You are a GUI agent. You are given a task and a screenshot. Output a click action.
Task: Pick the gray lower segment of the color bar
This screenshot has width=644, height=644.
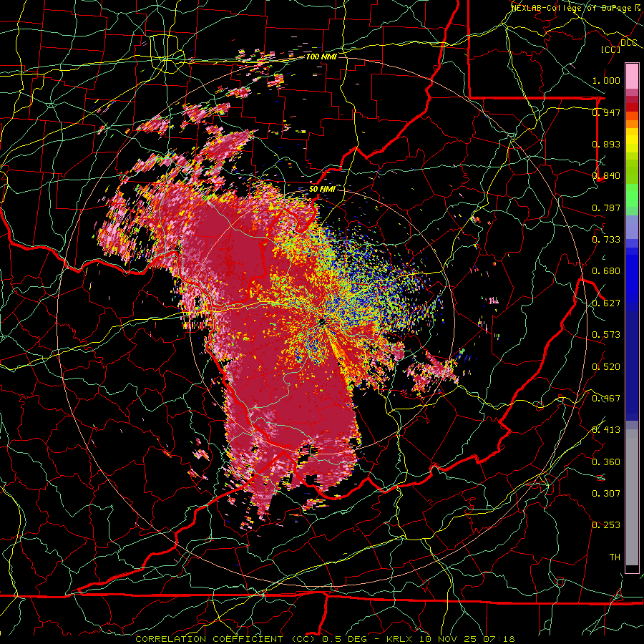coord(632,497)
